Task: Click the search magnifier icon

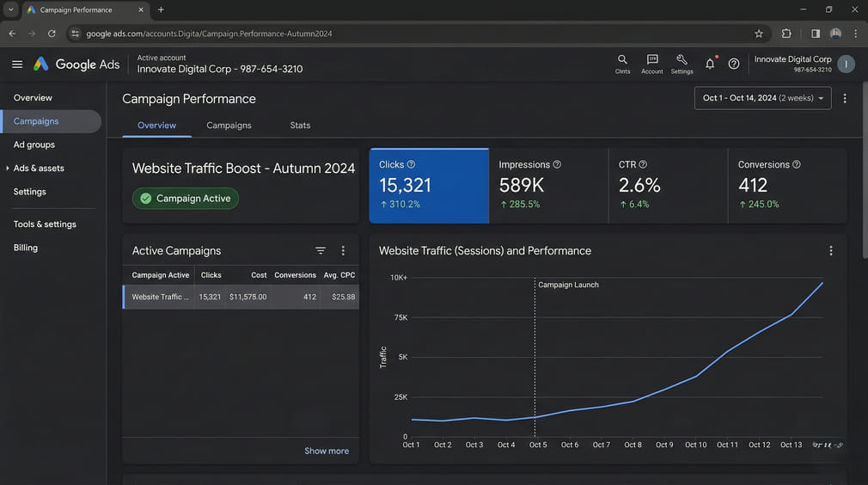Action: [x=622, y=60]
